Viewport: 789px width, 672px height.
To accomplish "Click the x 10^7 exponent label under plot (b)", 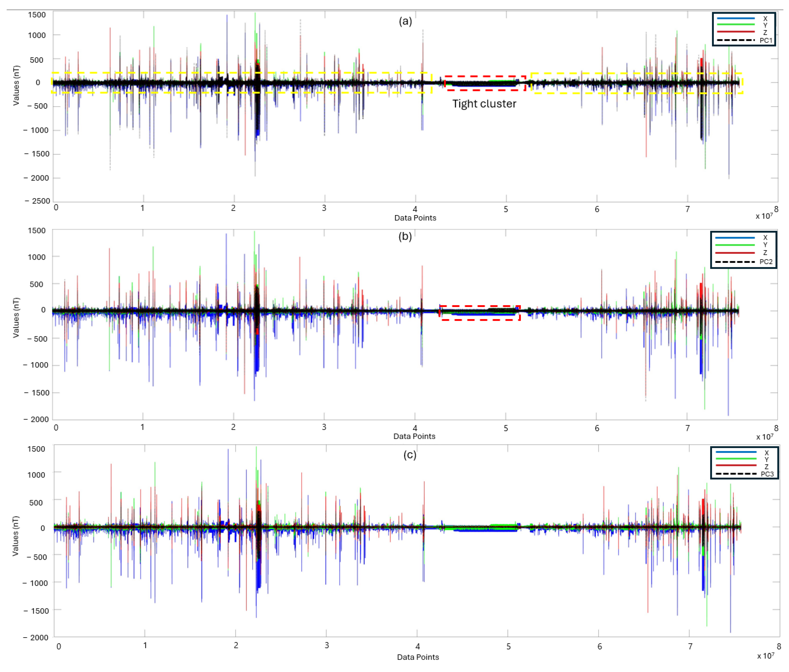I will coord(765,437).
